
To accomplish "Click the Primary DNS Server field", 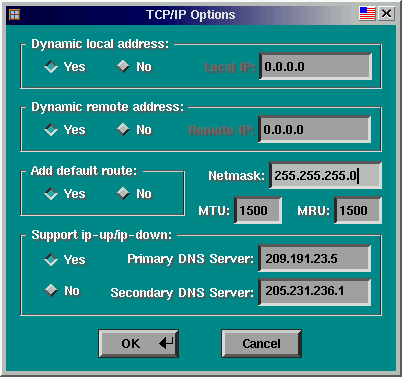I will pos(315,259).
